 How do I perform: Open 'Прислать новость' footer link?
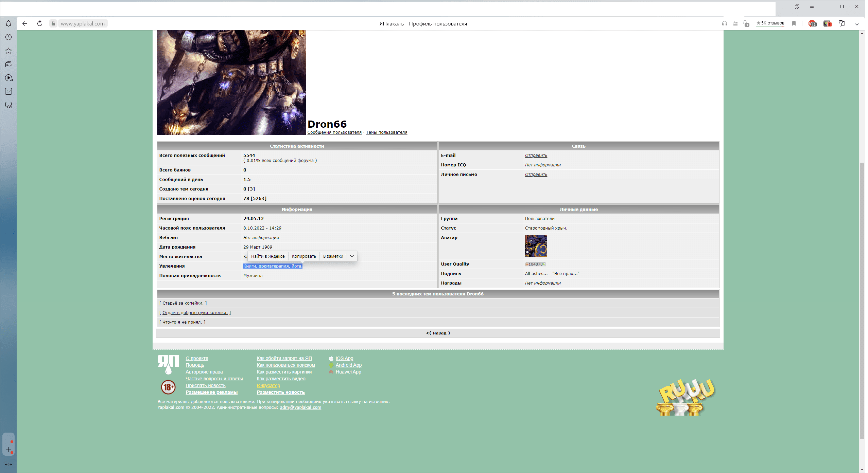[x=205, y=385]
